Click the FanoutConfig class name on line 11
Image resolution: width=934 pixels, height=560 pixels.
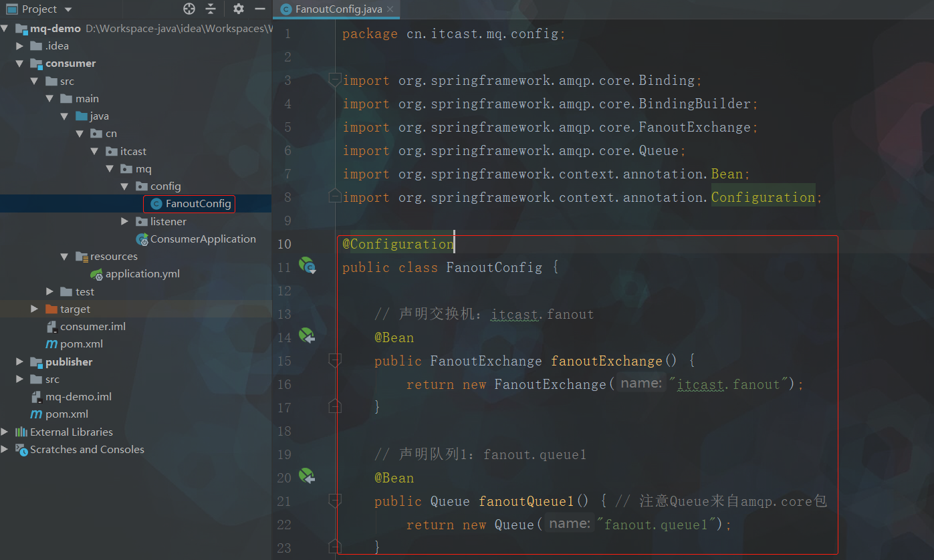coord(494,267)
